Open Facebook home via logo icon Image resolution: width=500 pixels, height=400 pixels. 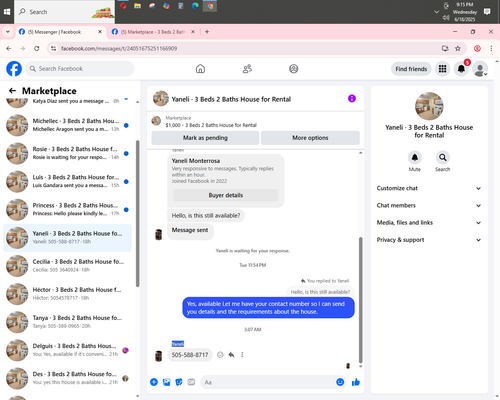point(14,69)
